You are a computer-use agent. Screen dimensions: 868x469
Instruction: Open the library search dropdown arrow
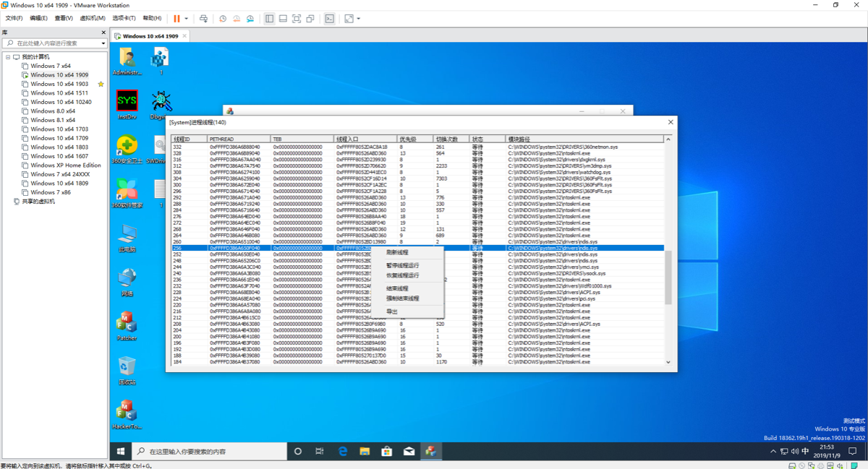pos(103,43)
